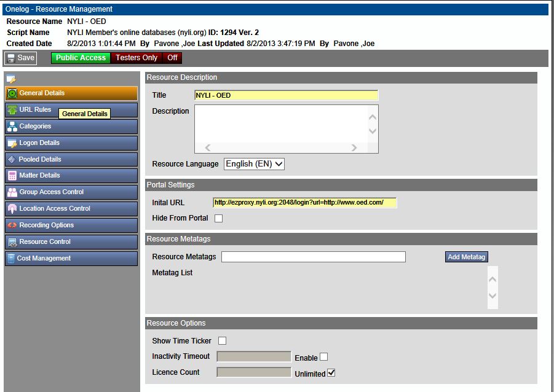
Task: Open the Resource Language dropdown
Action: (x=254, y=164)
